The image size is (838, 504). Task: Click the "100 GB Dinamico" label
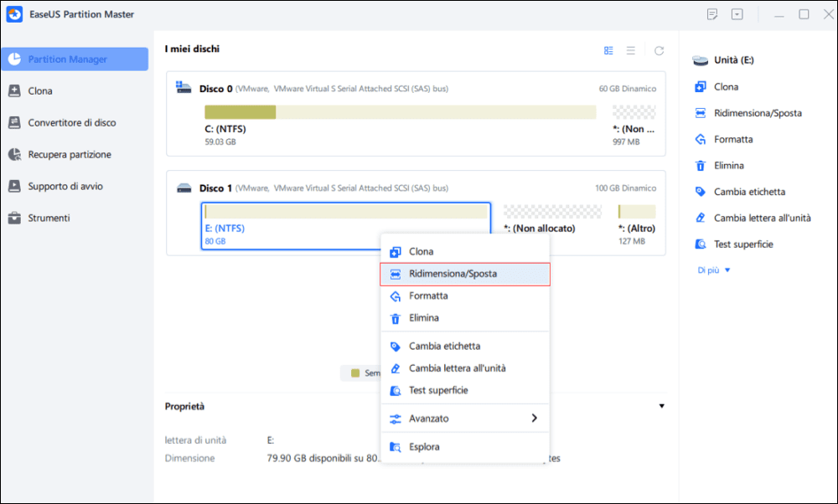tap(626, 188)
